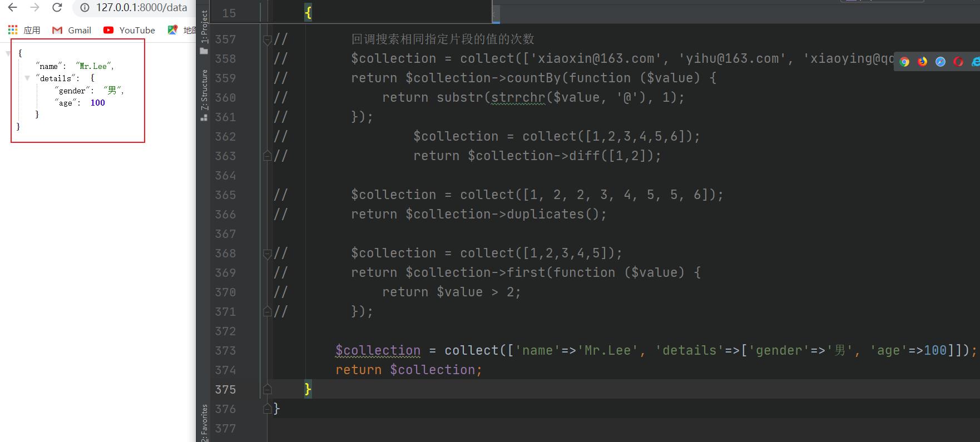980x442 pixels.
Task: Click the "男" value in browser JSON
Action: pos(112,91)
